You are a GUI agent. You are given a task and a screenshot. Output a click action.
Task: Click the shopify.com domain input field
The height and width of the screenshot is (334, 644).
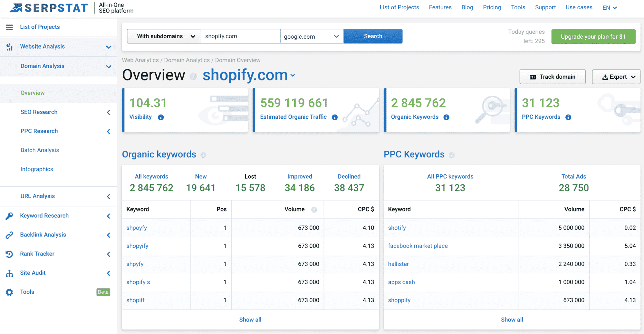click(x=240, y=36)
